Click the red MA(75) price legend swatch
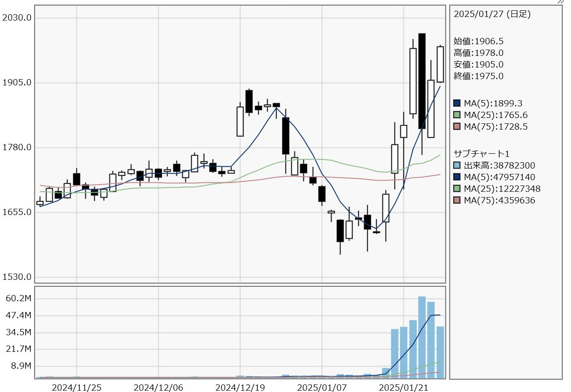The height and width of the screenshot is (392, 571). 457,126
